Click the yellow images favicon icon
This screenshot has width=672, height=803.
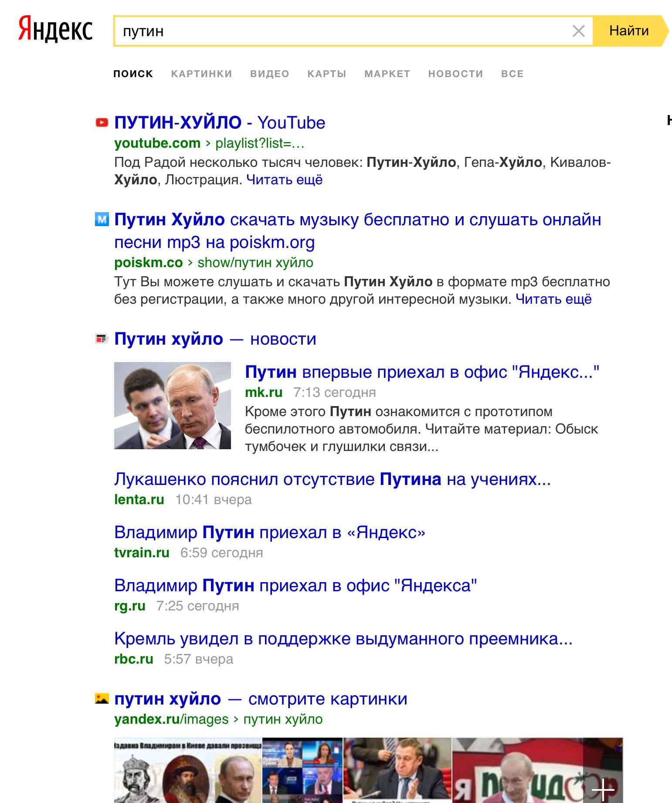pyautogui.click(x=102, y=698)
